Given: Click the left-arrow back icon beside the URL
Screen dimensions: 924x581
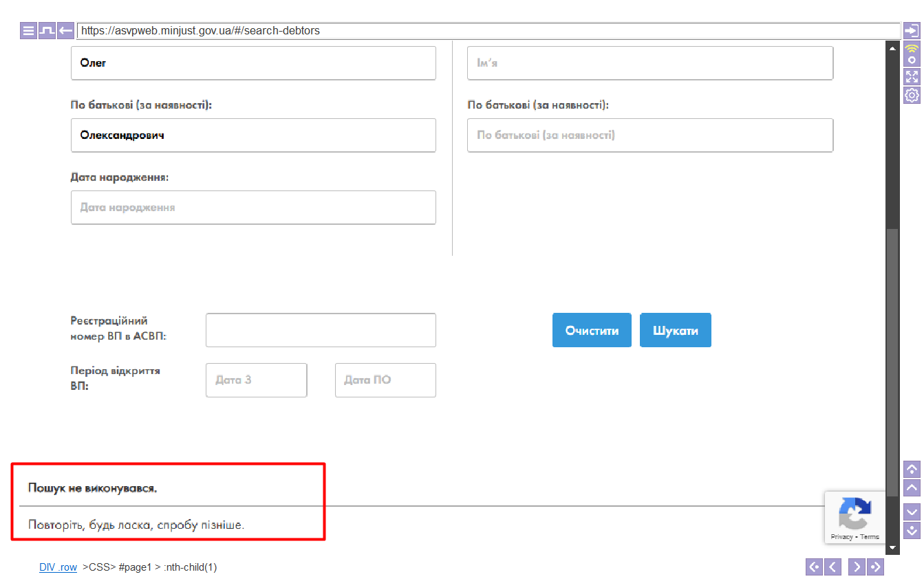Looking at the screenshot, I should [x=65, y=31].
